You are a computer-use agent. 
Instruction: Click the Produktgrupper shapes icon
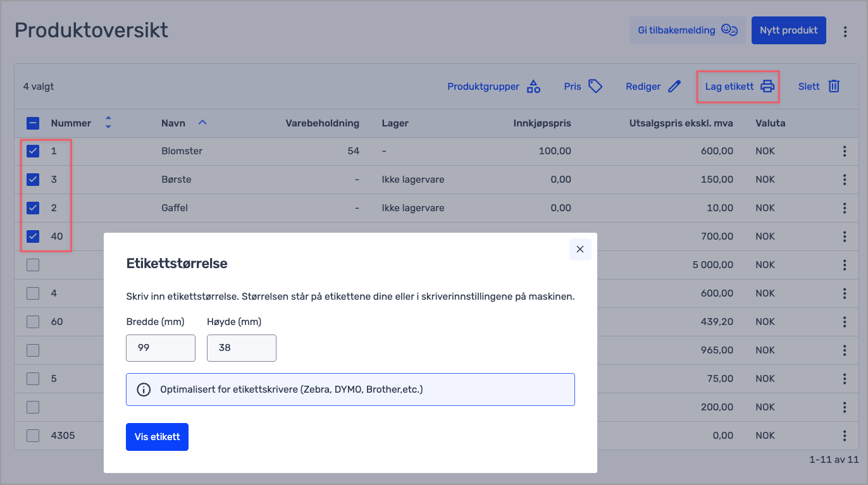533,87
